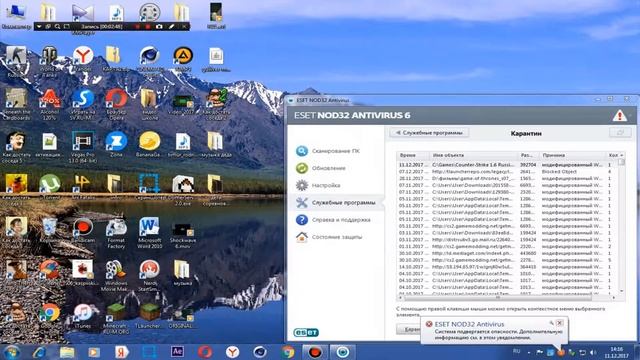640x360 pixels.
Task: Select the Blocked Object quarantine row
Action: (507, 172)
